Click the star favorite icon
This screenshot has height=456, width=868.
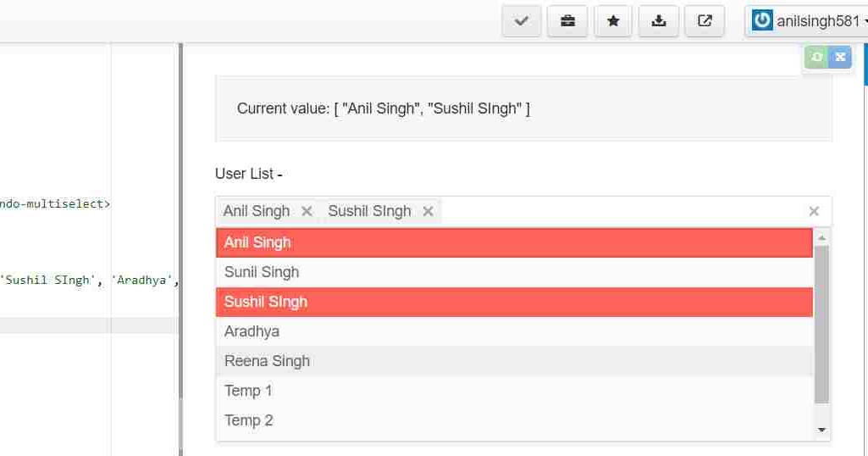(613, 21)
